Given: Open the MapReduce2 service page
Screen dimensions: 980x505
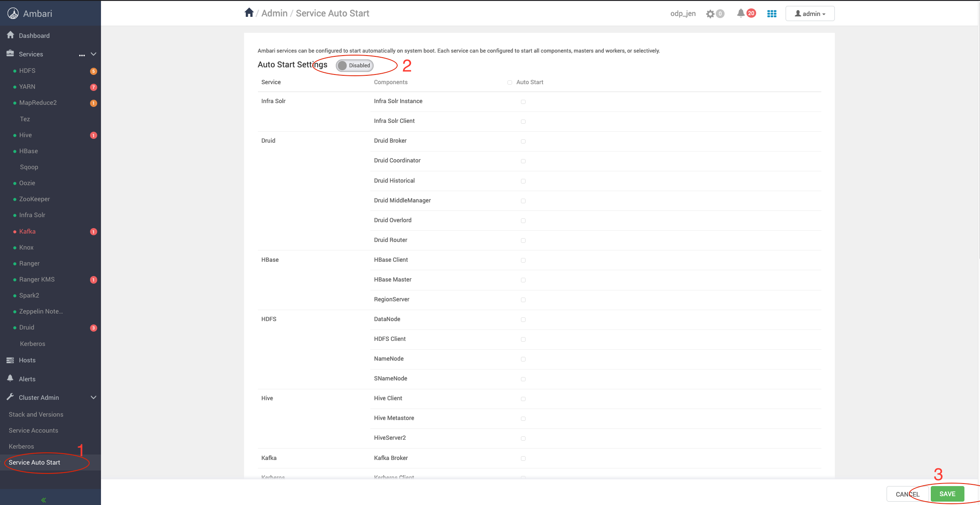Looking at the screenshot, I should (38, 103).
